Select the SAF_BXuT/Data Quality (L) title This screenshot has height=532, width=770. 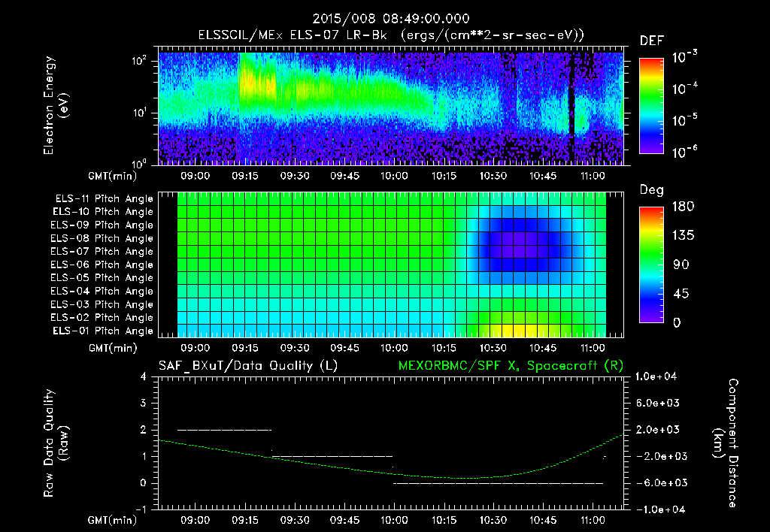tap(248, 366)
